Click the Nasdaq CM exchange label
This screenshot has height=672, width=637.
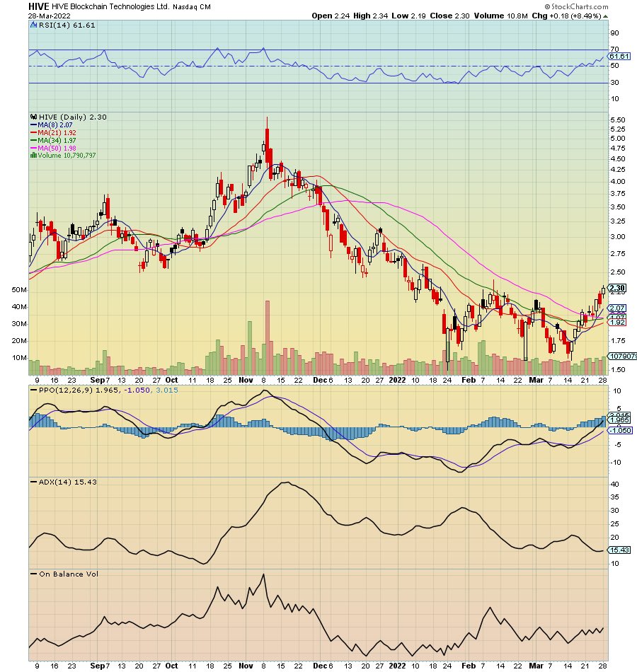tap(192, 7)
